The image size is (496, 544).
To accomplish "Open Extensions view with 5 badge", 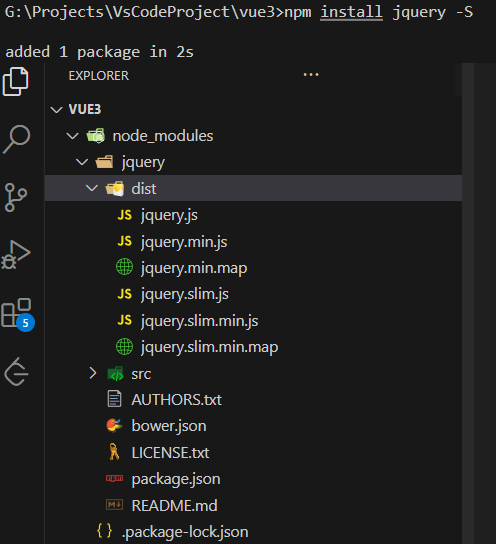I will (17, 314).
